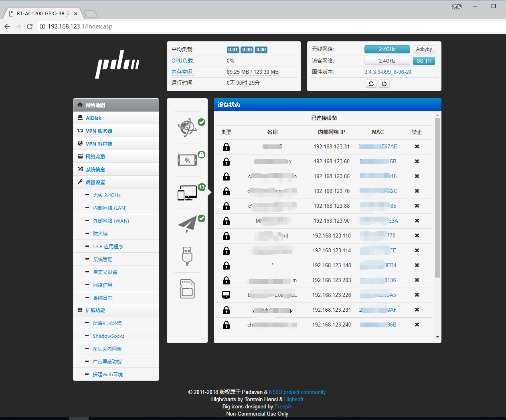Open the 网络地图 menu item

coord(116,105)
